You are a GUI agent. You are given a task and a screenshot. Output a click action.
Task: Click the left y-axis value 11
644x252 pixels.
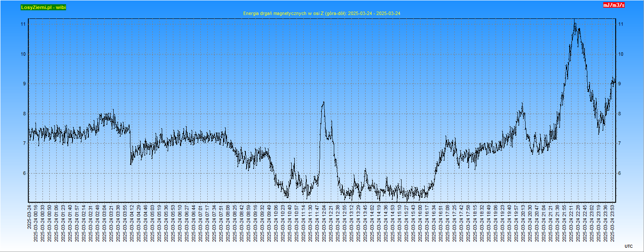[x=23, y=24]
